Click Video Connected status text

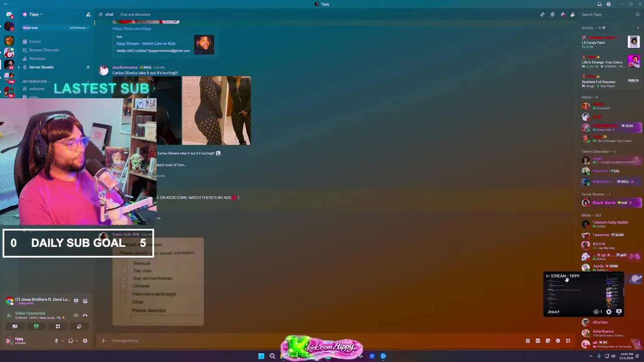pyautogui.click(x=30, y=313)
